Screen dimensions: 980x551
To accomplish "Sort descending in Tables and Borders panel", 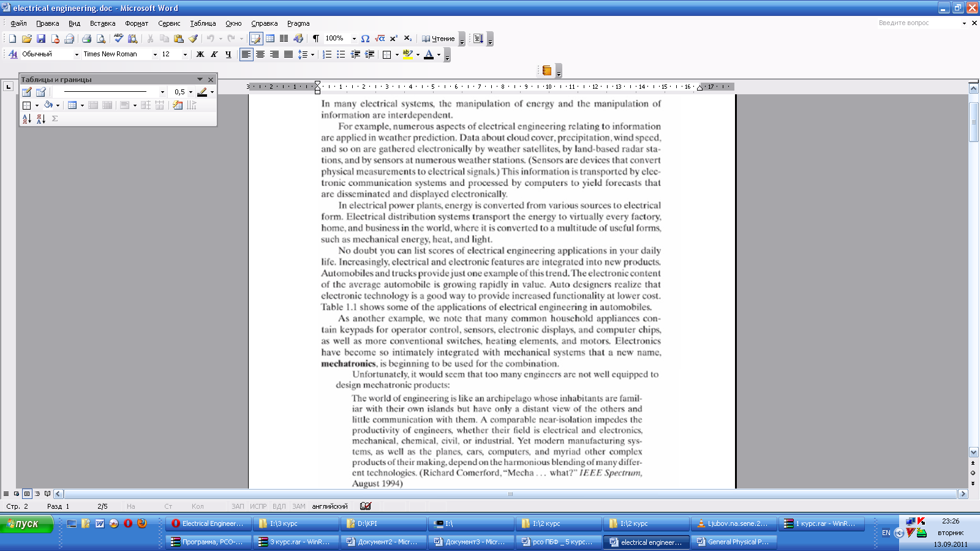I will 40,119.
